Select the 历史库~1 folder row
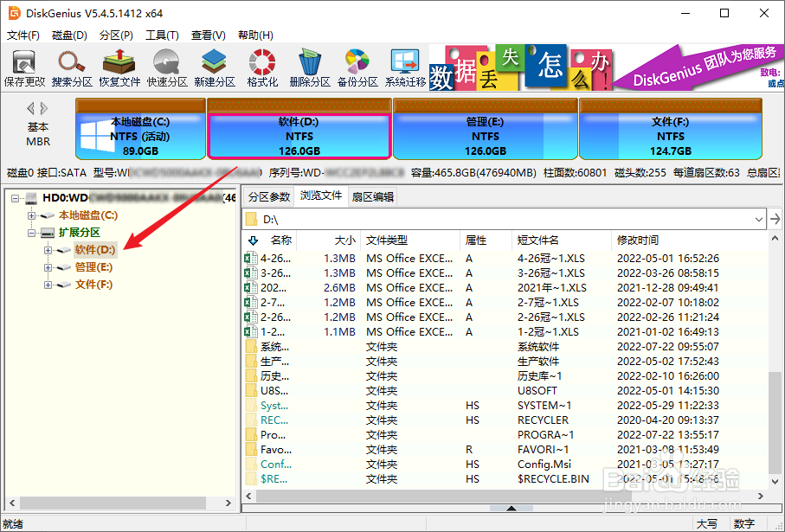 click(x=505, y=375)
